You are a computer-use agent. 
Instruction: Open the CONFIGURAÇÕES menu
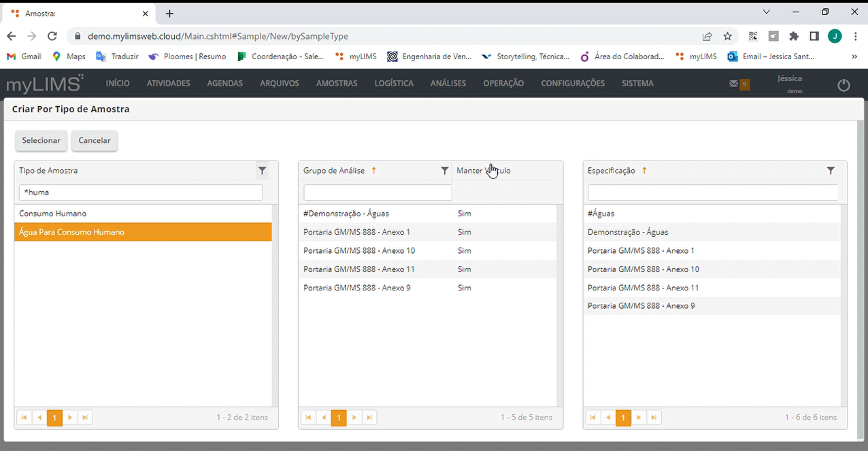pyautogui.click(x=573, y=83)
